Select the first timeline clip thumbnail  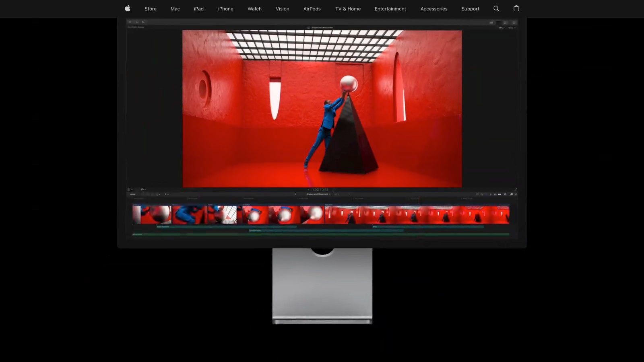[152, 215]
